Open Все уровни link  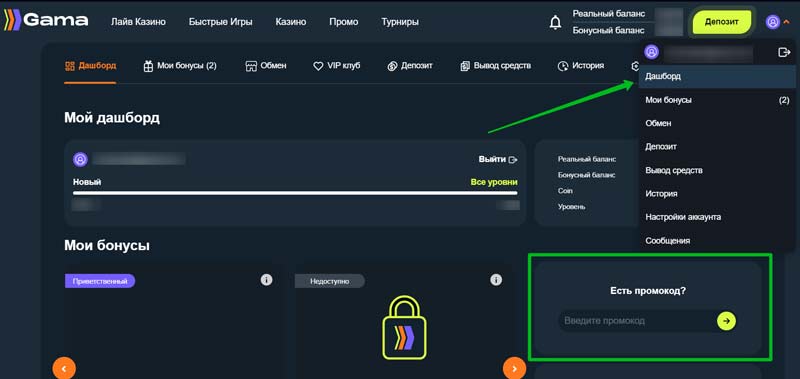click(494, 182)
